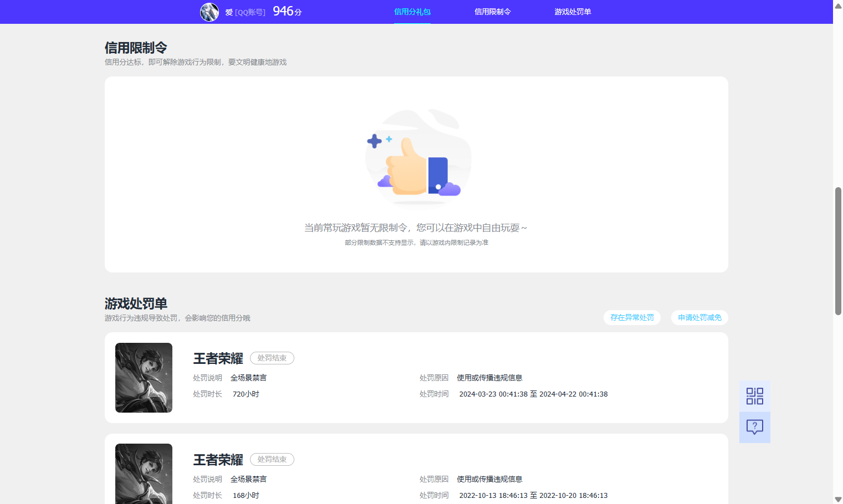This screenshot has width=843, height=504.
Task: Click the second 王者荣耀 game thumbnail
Action: click(144, 474)
